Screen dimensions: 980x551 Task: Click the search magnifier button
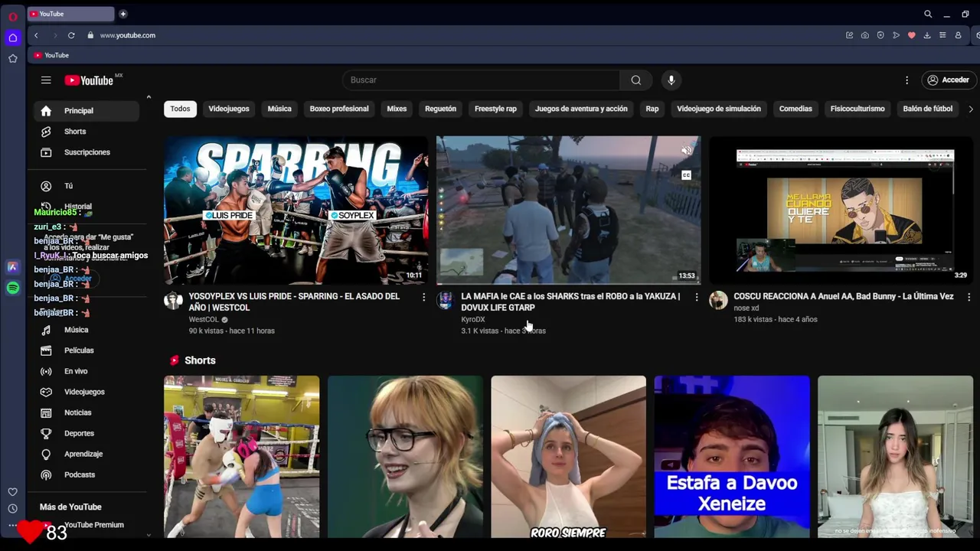point(635,80)
